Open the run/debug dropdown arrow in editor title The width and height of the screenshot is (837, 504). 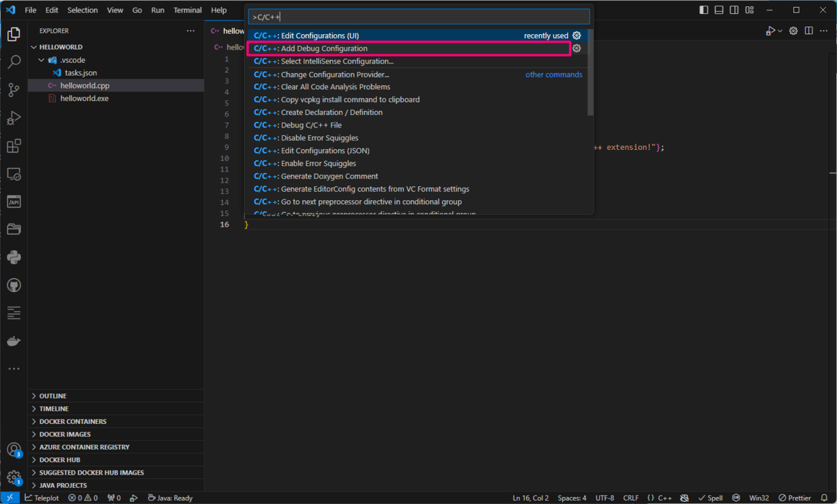pyautogui.click(x=781, y=31)
